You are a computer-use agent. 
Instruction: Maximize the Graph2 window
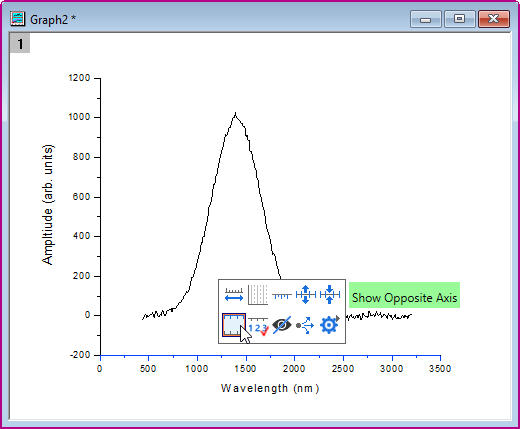[x=459, y=19]
